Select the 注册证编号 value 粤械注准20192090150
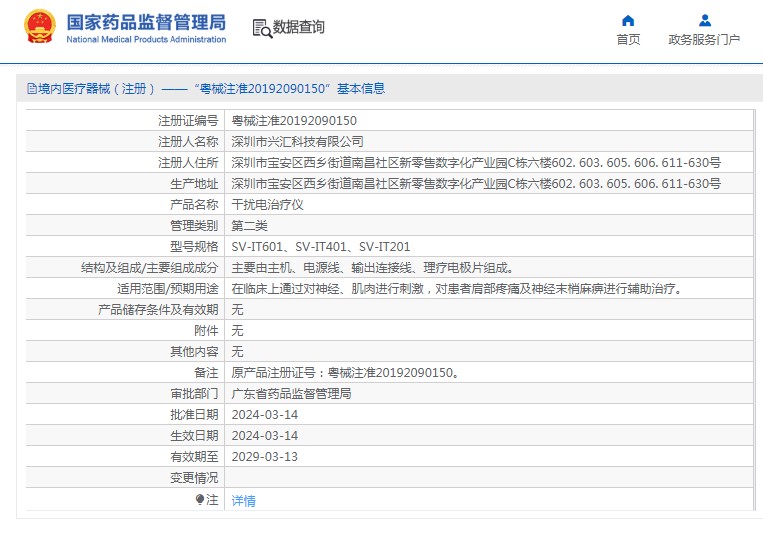Image resolution: width=763 pixels, height=535 pixels. tap(294, 120)
